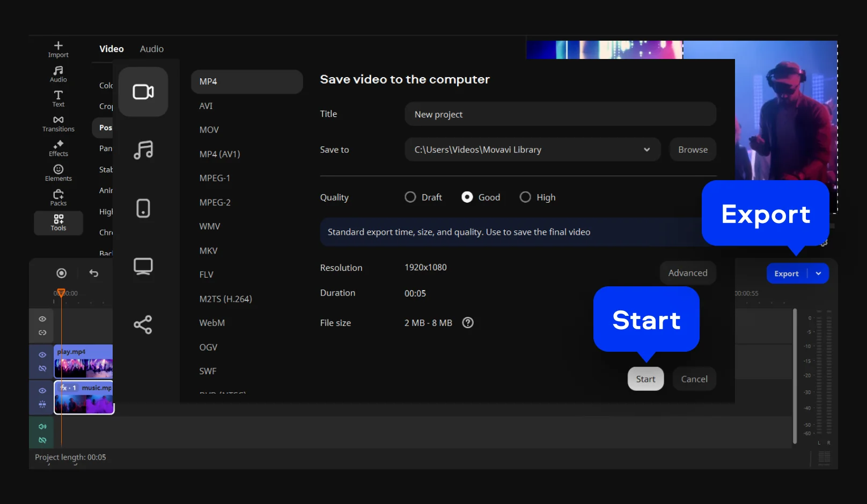Open the Import panel icon
867x504 pixels.
pyautogui.click(x=58, y=49)
